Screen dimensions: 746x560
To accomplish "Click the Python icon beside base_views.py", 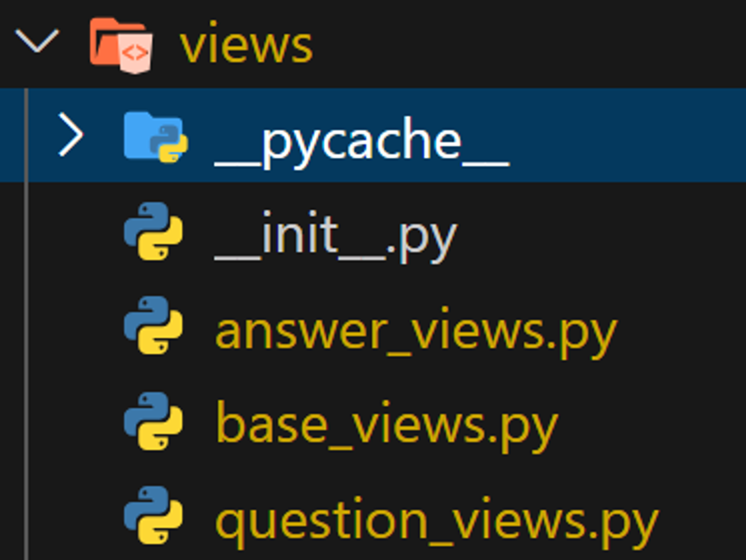I will click(154, 421).
